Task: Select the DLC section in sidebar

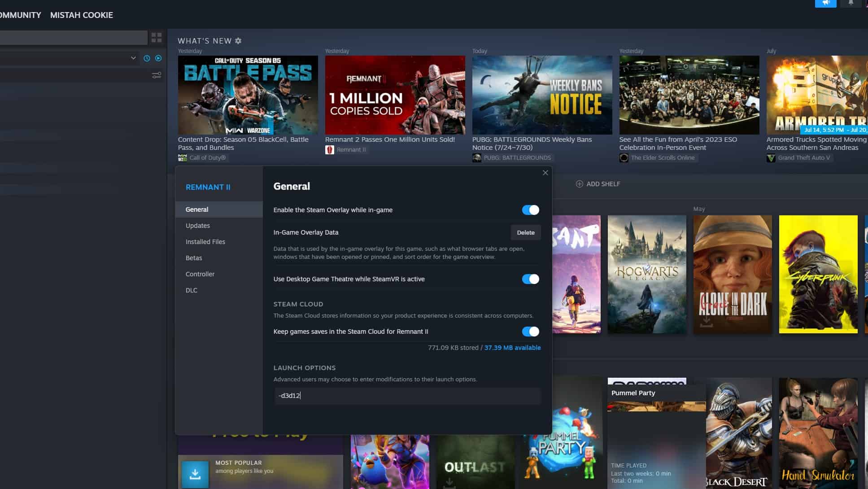Action: point(191,290)
